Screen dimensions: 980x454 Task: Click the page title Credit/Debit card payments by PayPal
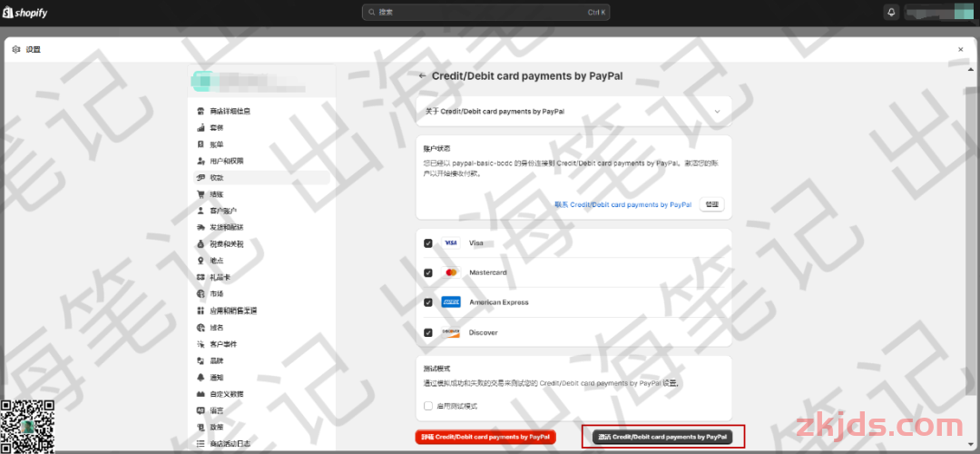pyautogui.click(x=527, y=76)
